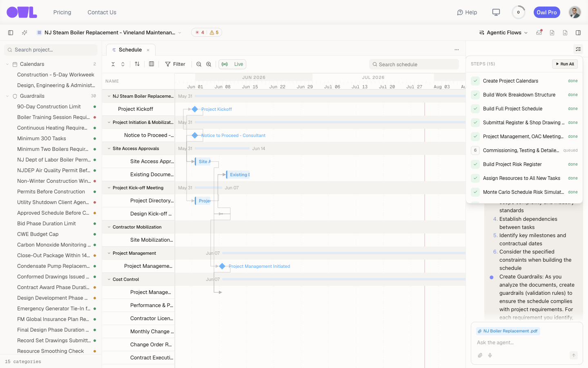Focus the Search project field

pyautogui.click(x=51, y=50)
